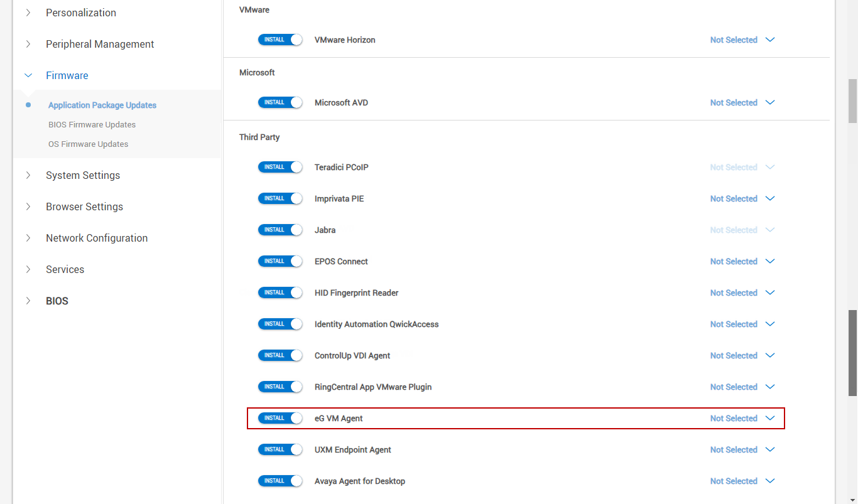Open the EPOS Connect package dropdown chevron
The image size is (858, 504).
click(770, 261)
